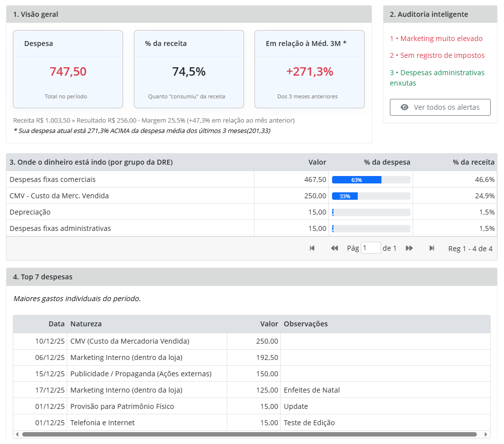
Task: Open alert Despesas administrativas enxutas
Action: click(437, 78)
